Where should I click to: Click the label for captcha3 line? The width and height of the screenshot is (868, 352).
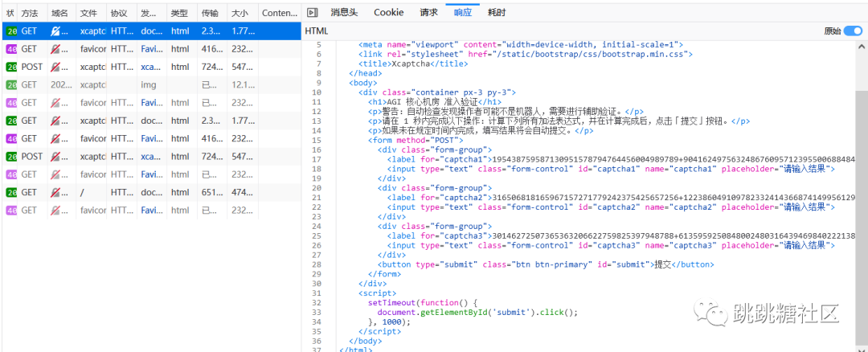click(x=621, y=235)
